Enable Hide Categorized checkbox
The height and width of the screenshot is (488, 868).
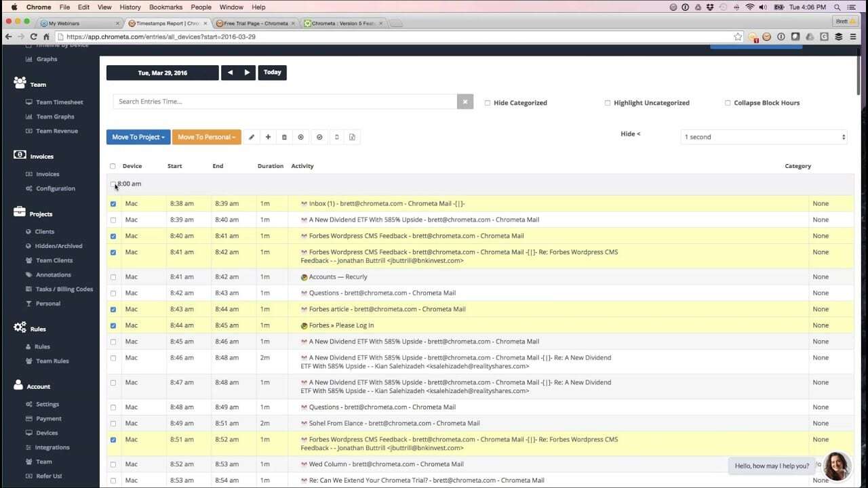pyautogui.click(x=488, y=103)
